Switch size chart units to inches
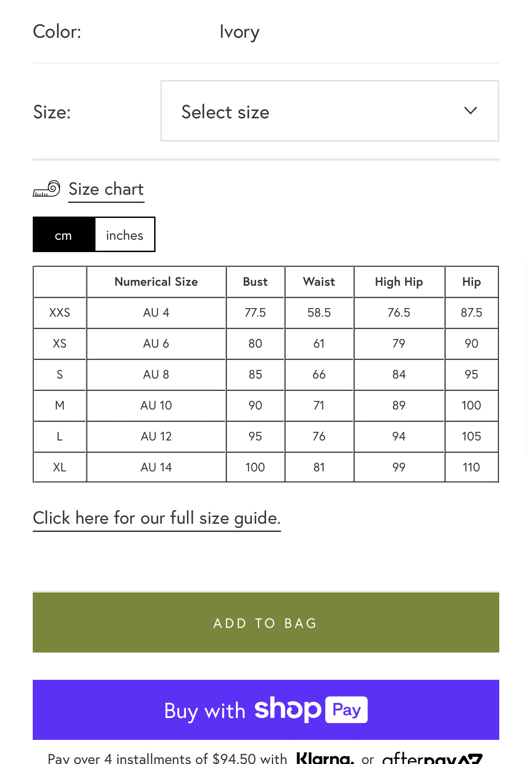 [125, 235]
